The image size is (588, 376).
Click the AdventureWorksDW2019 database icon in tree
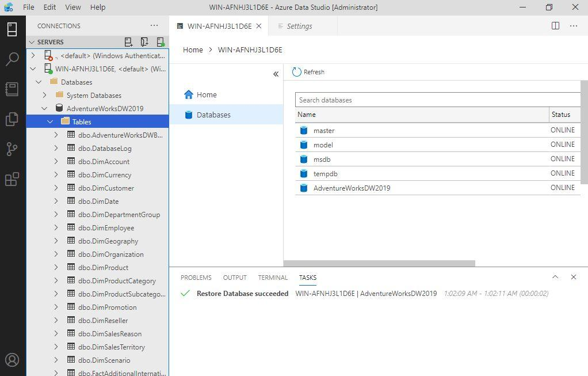(x=59, y=108)
